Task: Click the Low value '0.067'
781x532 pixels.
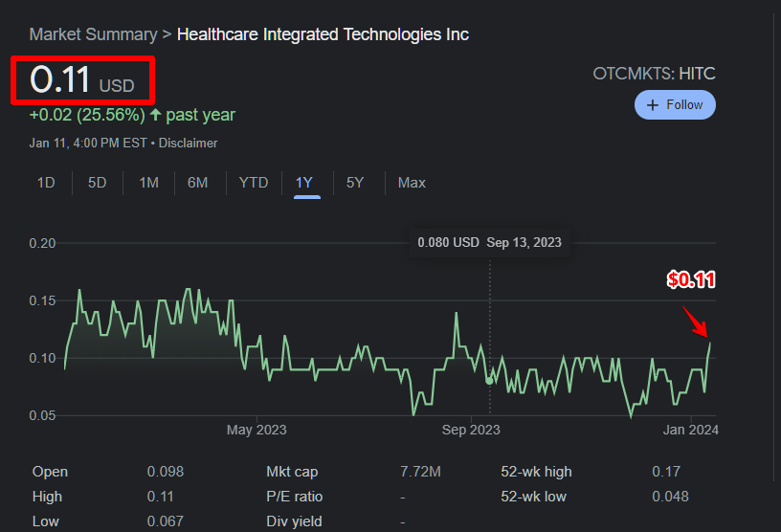Action: (166, 521)
